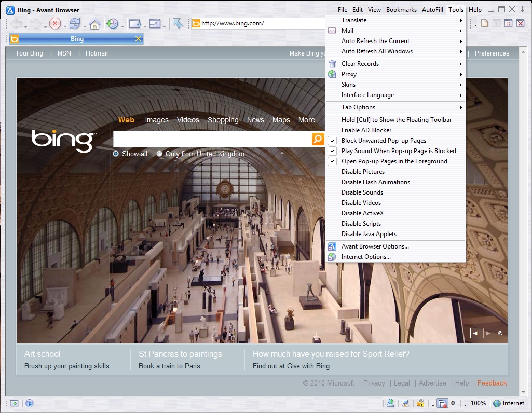
Task: Close the Bing tab with yellow X
Action: 138,39
